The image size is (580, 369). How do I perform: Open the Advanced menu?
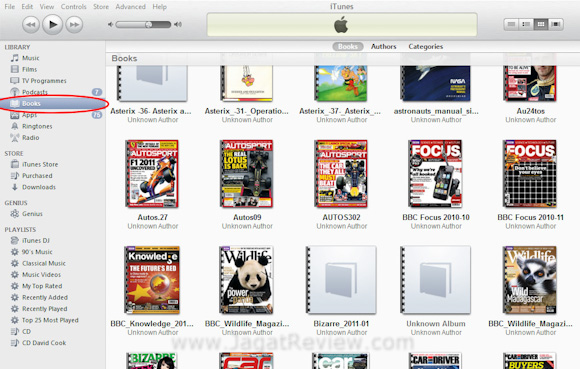(130, 7)
